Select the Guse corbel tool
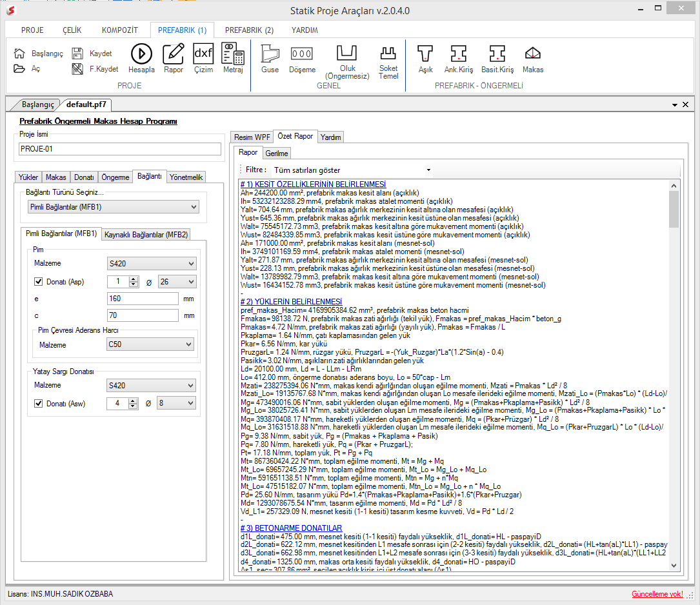Image resolution: width=700 pixels, height=605 pixels. click(270, 59)
